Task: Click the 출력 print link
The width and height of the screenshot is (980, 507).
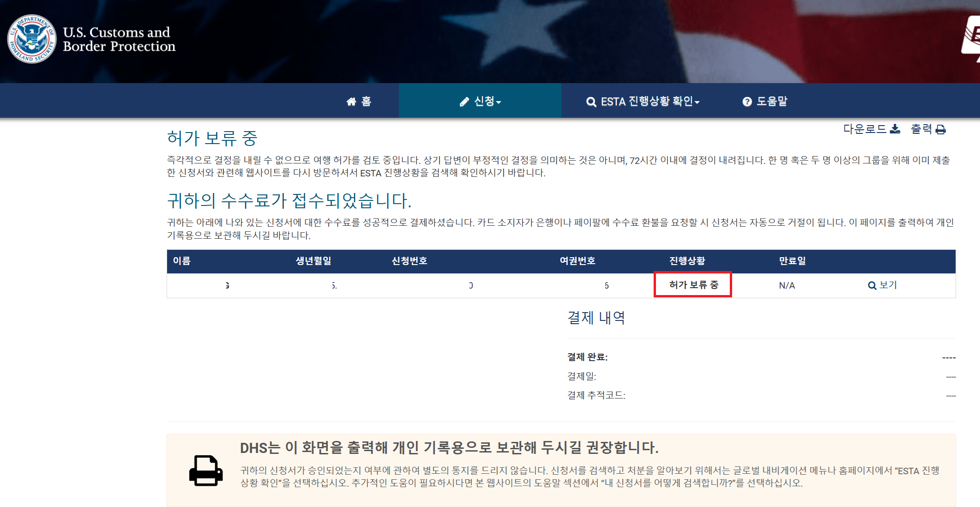Action: (921, 129)
